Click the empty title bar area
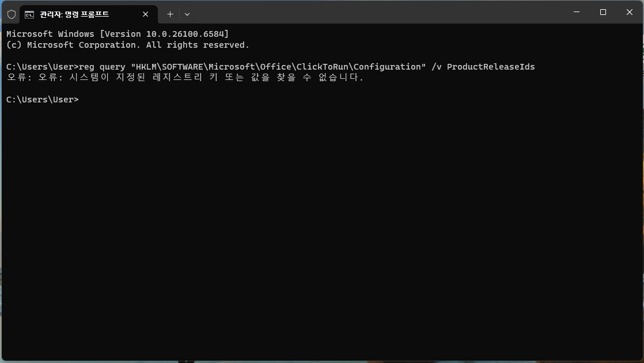Image resolution: width=644 pixels, height=363 pixels. (378, 12)
